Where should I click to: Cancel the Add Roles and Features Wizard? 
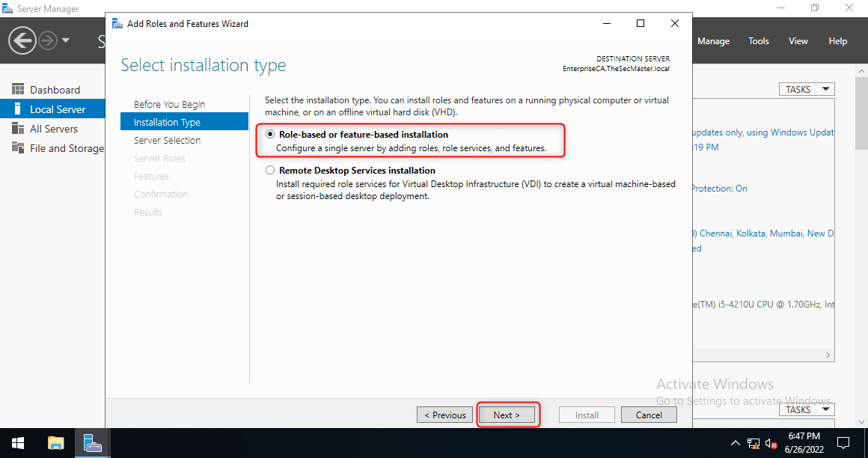coord(649,415)
